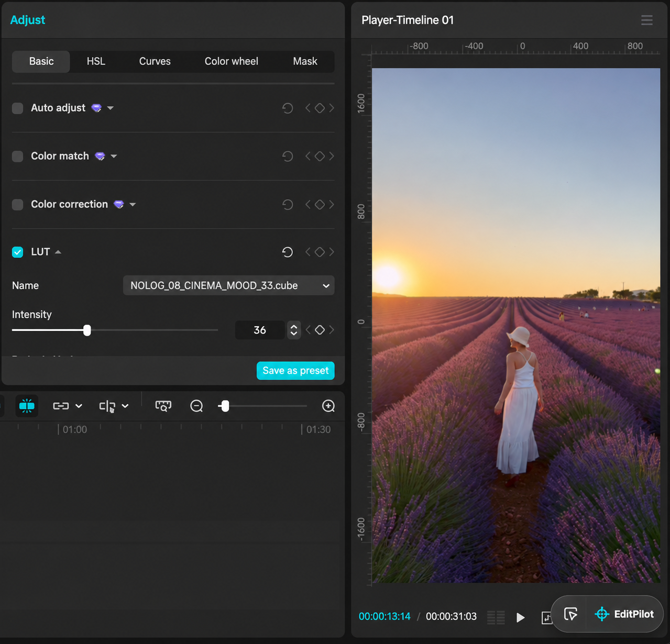This screenshot has width=670, height=644.
Task: Enable the Color correction checkbox
Action: pyautogui.click(x=17, y=205)
